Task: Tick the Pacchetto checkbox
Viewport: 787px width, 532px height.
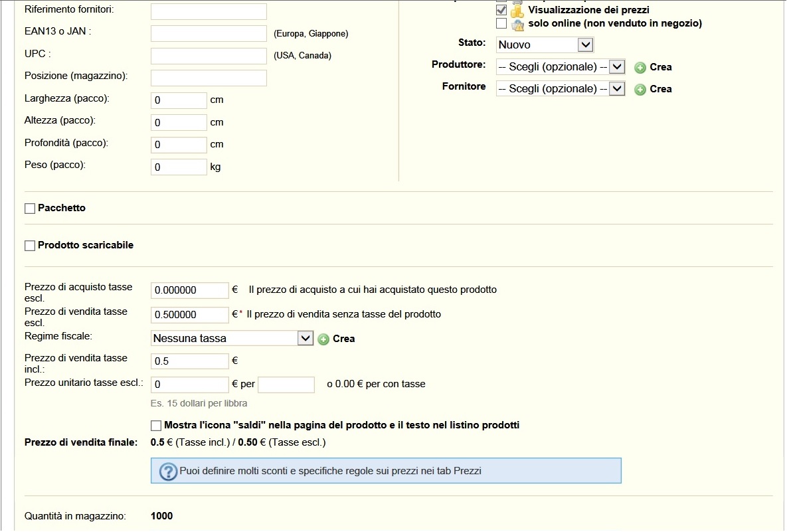Action: pyautogui.click(x=30, y=209)
